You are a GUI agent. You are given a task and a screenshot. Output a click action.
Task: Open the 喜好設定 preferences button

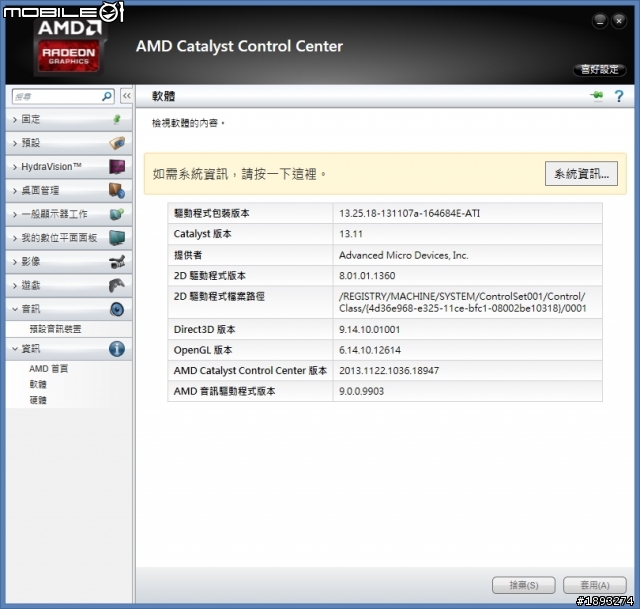(600, 69)
